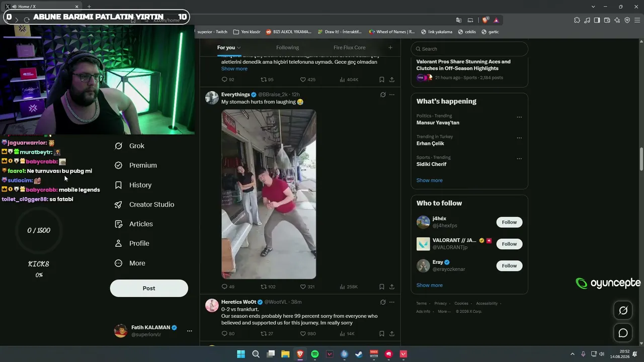Image resolution: width=644 pixels, height=362 pixels.
Task: Follow the j4héx account
Action: pos(509,222)
